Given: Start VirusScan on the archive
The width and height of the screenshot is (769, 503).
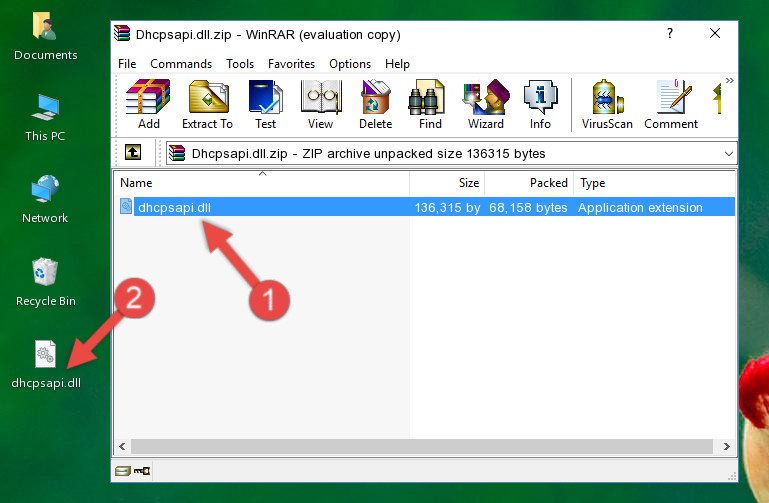Looking at the screenshot, I should (607, 104).
